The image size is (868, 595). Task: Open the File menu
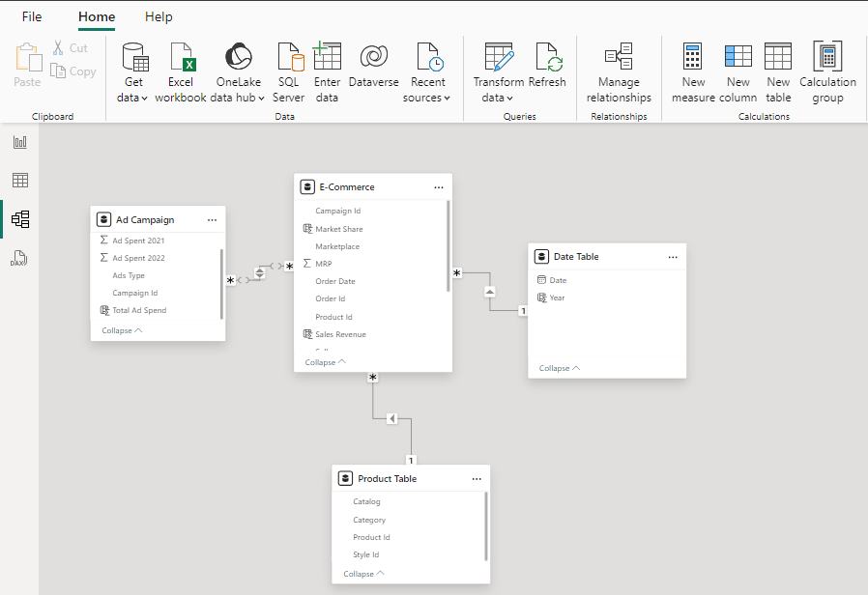32,16
